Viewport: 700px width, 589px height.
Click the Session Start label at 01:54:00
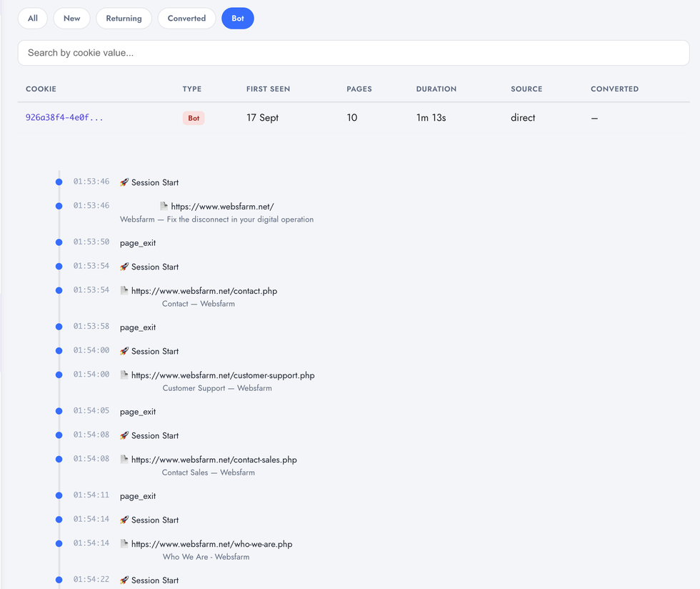point(155,351)
